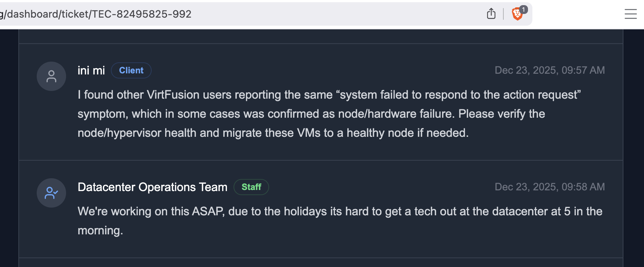Open the browser hamburger menu
Viewport: 644px width, 267px height.
click(630, 14)
